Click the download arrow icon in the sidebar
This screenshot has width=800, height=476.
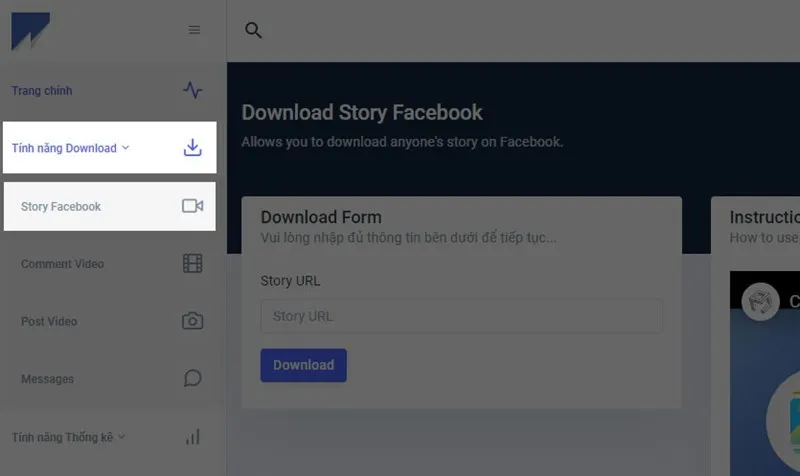192,147
